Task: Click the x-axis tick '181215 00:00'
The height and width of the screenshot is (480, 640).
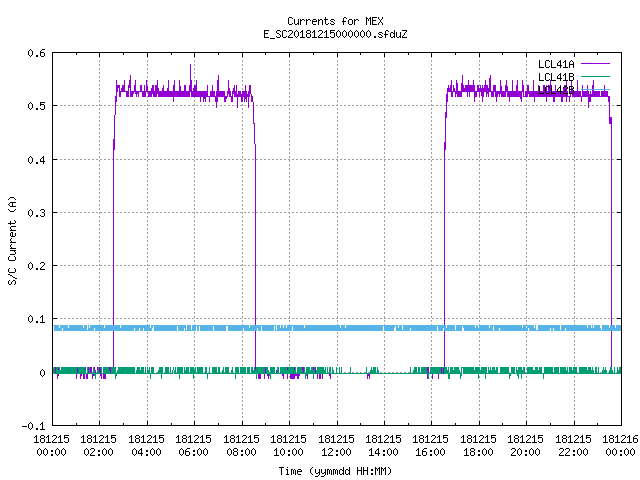Action: coord(51,446)
